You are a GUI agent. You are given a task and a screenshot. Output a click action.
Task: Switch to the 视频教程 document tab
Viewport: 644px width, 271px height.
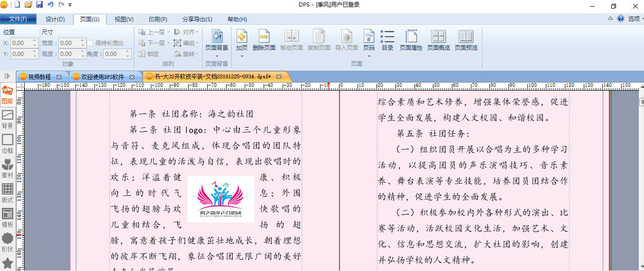point(39,76)
